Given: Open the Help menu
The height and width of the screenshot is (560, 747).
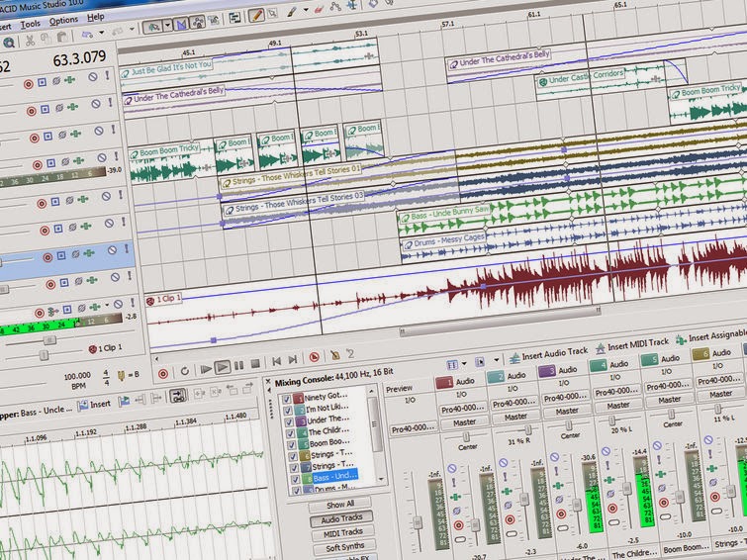Looking at the screenshot, I should (95, 17).
